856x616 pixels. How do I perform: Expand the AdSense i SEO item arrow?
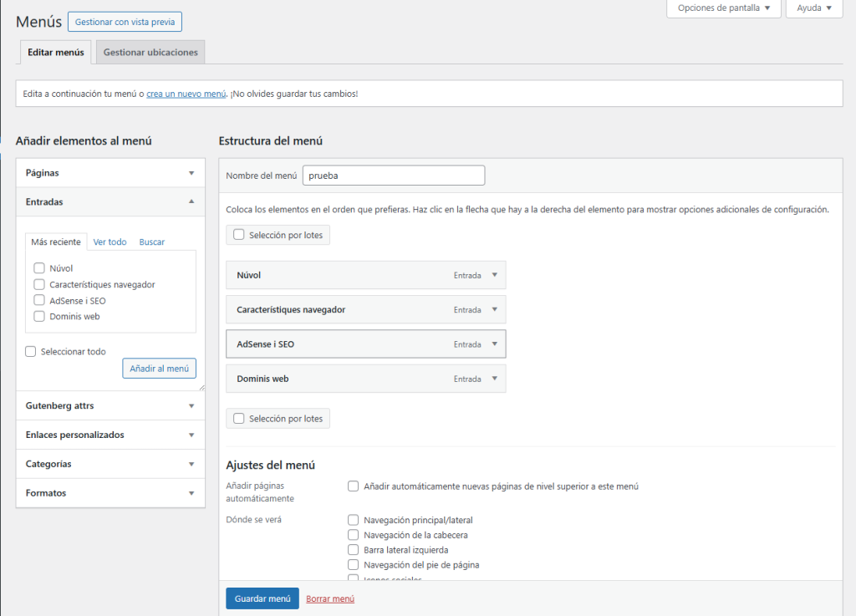tap(494, 344)
